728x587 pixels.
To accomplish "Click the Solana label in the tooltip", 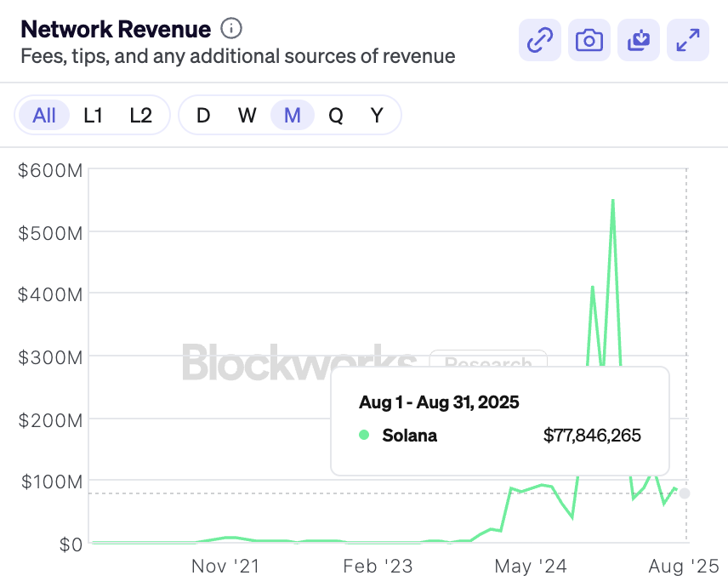I will (410, 435).
